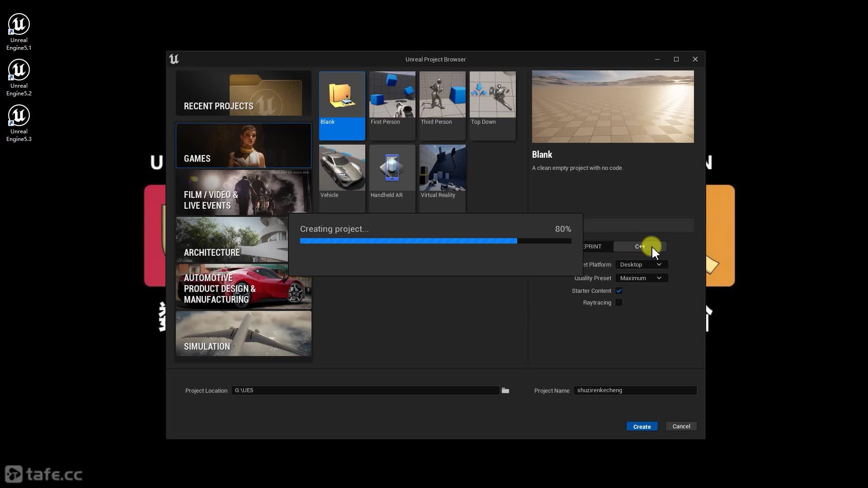The width and height of the screenshot is (868, 488).
Task: Select the Vehicle template
Action: [x=342, y=178]
